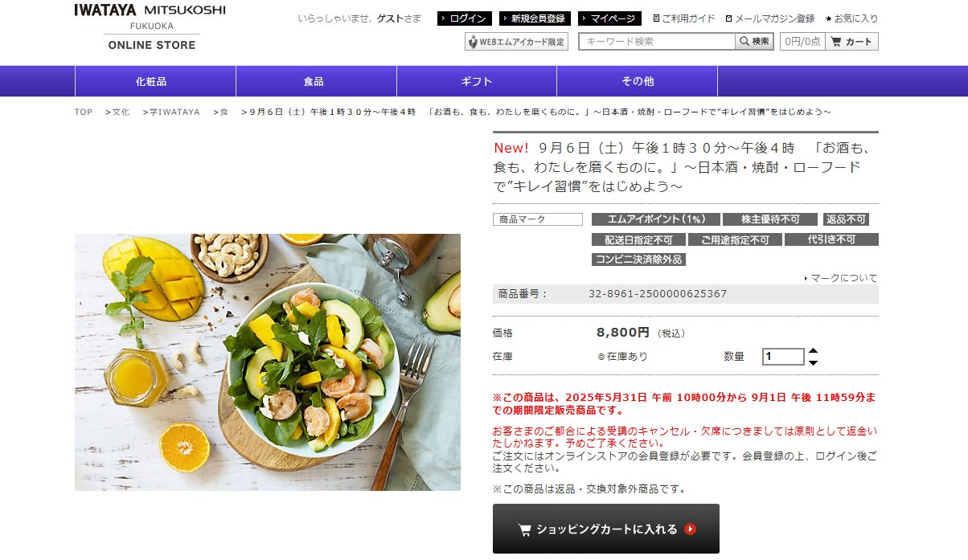Viewport: 968px width, 560px height.
Task: Click the search magnifier button
Action: tap(754, 41)
